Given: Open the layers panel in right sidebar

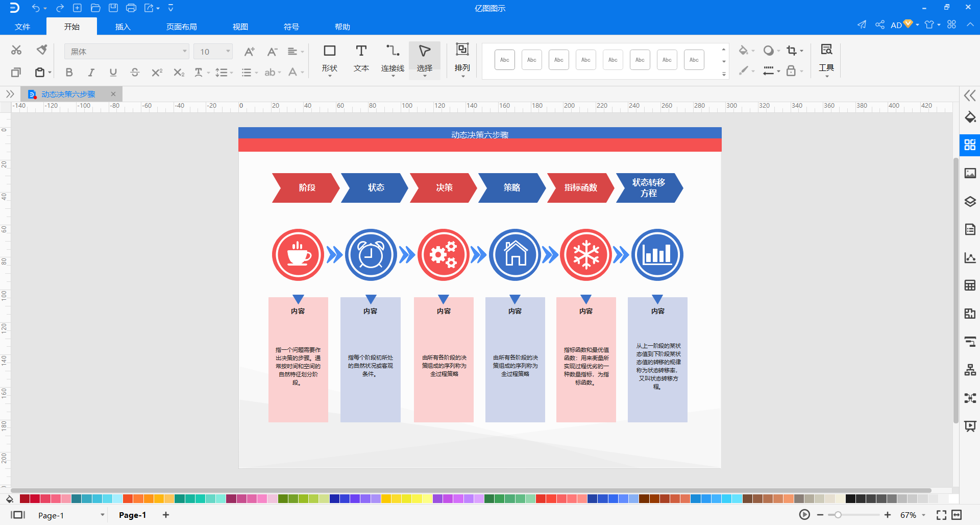Looking at the screenshot, I should click(970, 202).
